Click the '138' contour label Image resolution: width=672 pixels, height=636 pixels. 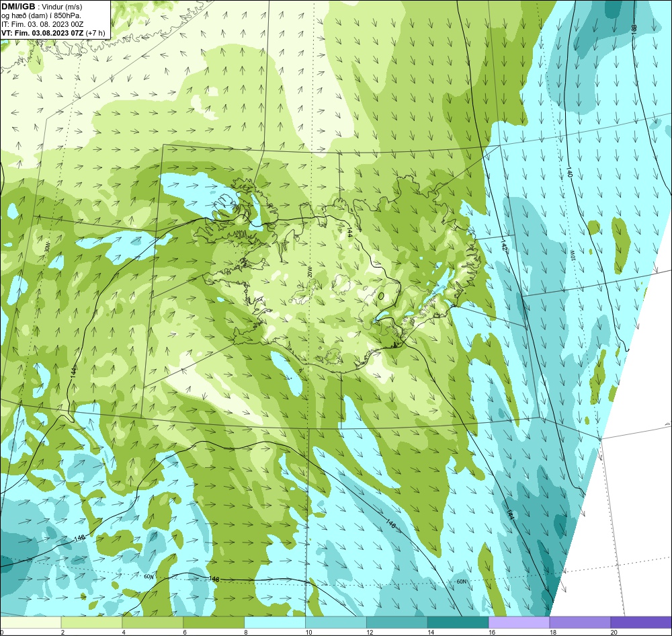tap(634, 29)
